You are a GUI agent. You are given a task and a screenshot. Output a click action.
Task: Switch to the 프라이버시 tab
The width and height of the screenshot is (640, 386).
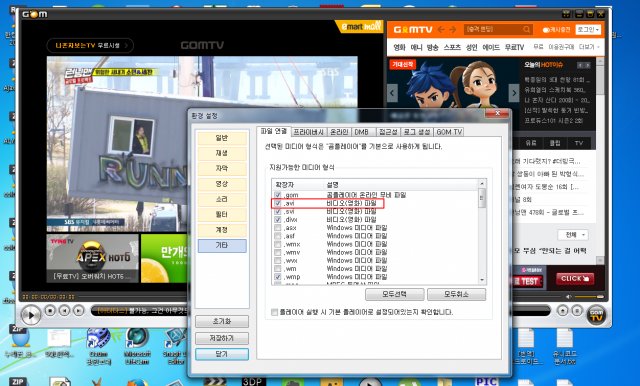click(309, 132)
